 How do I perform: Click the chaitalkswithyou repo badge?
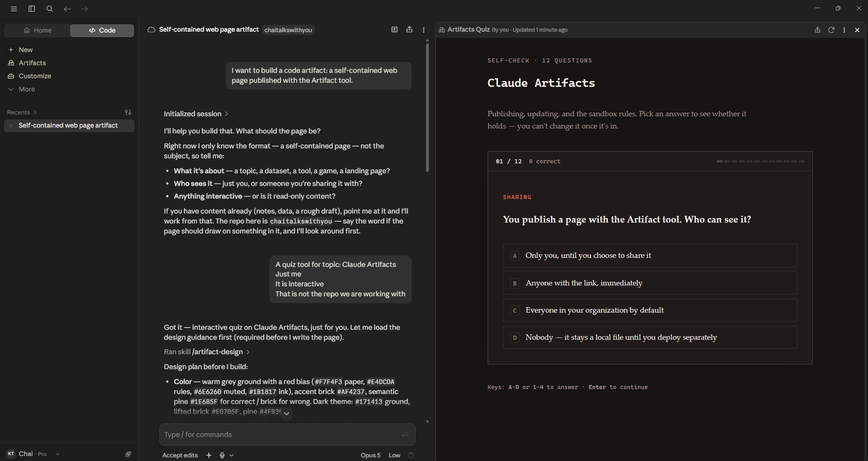click(x=288, y=30)
